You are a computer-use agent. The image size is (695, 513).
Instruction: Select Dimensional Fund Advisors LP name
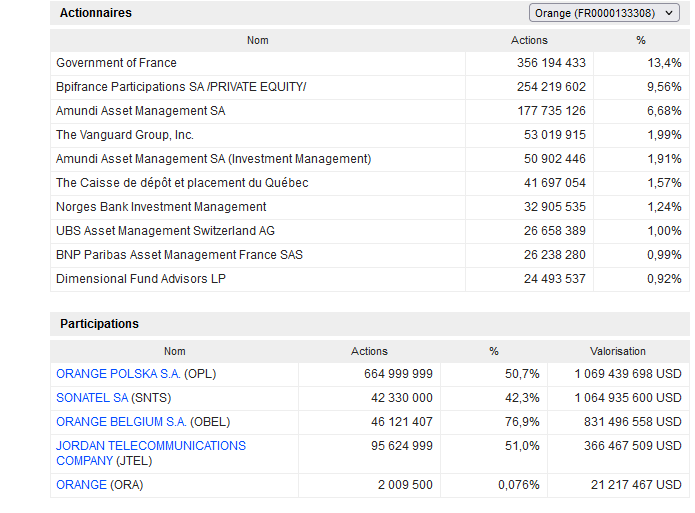tap(141, 278)
